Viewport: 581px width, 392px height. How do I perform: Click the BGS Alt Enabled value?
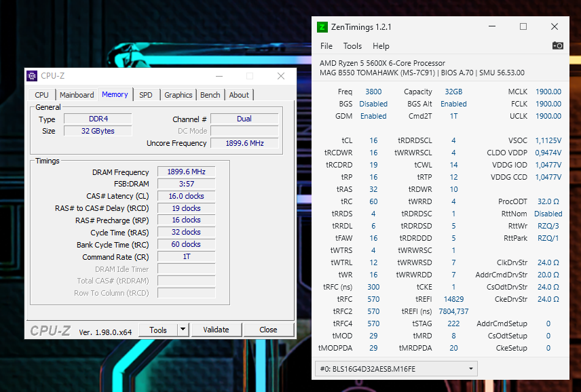(453, 104)
